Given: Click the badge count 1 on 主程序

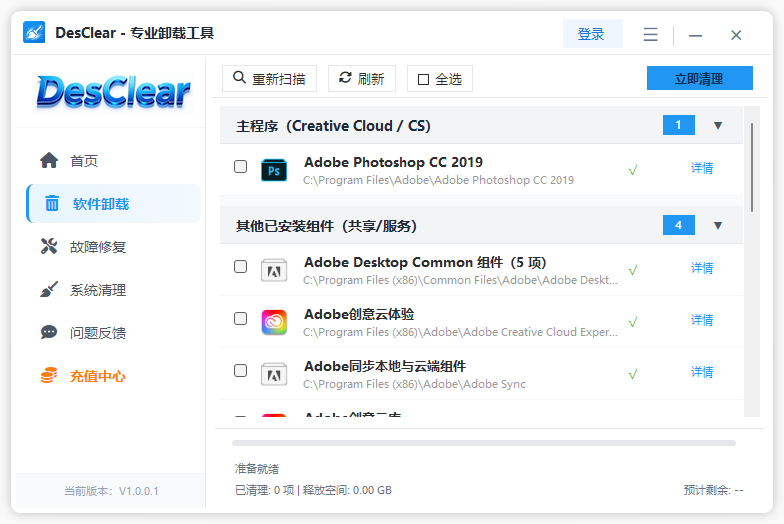Looking at the screenshot, I should coord(678,125).
